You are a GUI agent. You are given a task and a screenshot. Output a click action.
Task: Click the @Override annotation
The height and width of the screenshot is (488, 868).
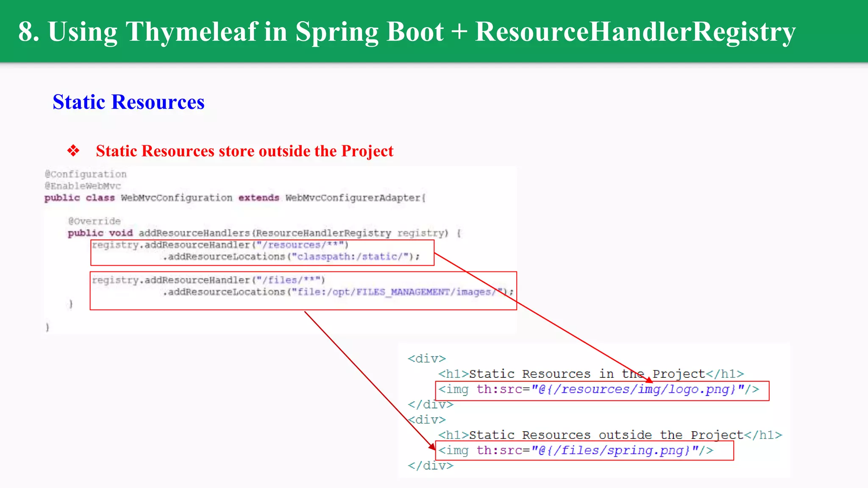[95, 221]
